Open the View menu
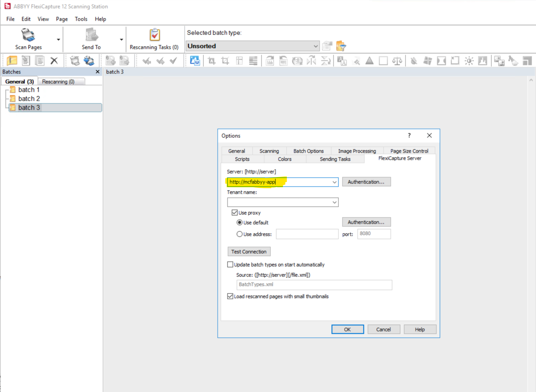 point(43,19)
